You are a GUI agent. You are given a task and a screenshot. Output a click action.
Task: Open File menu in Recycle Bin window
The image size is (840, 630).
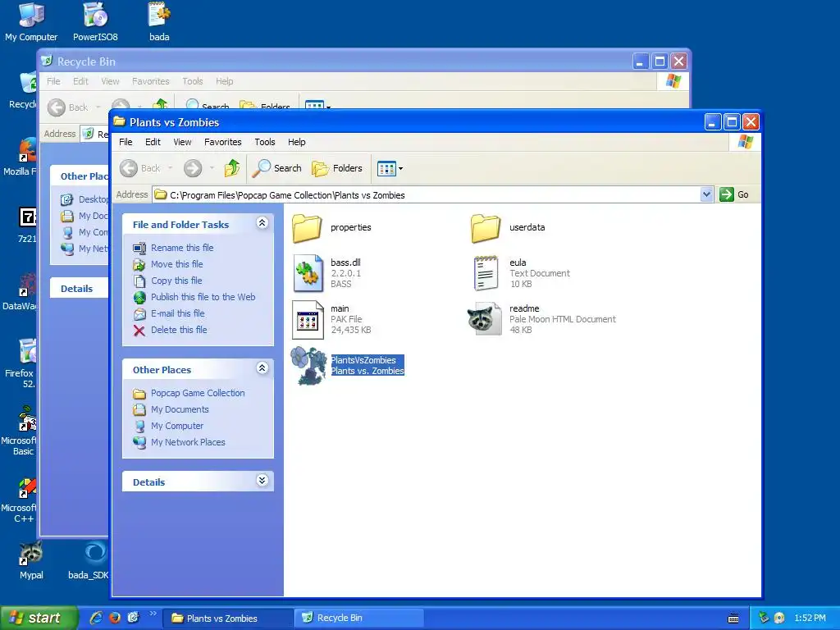(53, 81)
